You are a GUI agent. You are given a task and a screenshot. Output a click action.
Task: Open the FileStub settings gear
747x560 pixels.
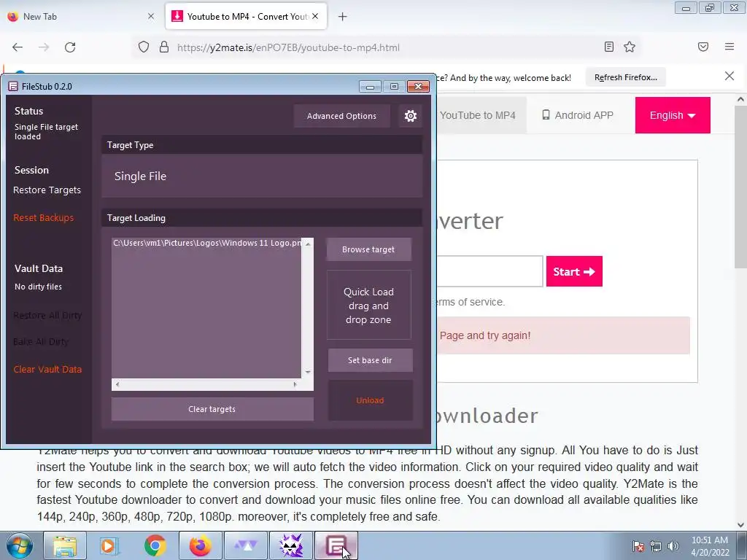410,116
